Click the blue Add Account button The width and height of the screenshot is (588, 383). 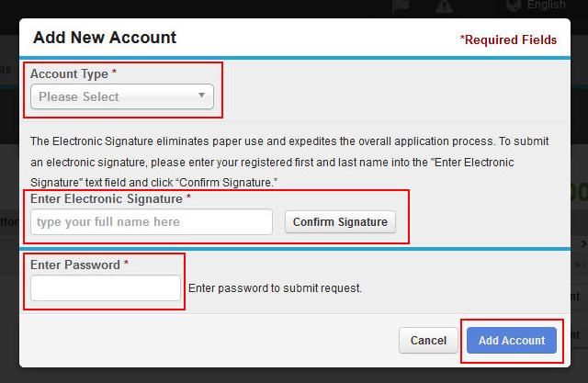[512, 340]
